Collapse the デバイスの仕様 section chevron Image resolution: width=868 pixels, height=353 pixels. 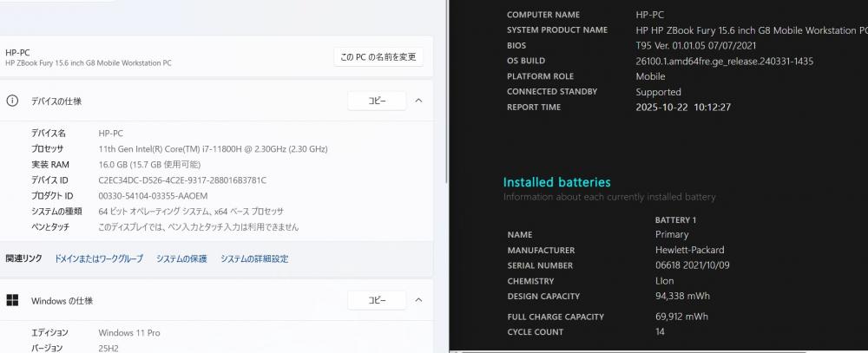(418, 101)
